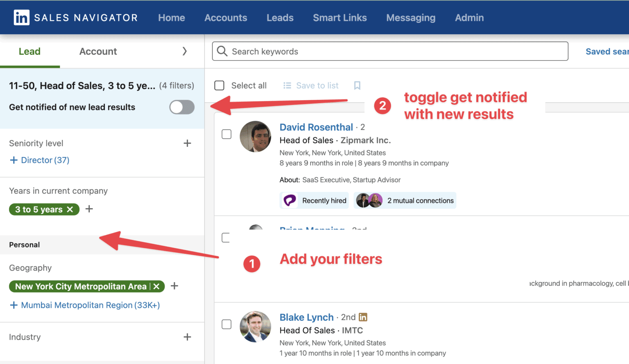Add the Director seniority filter
Viewport: 629px width, 364px height.
39,160
